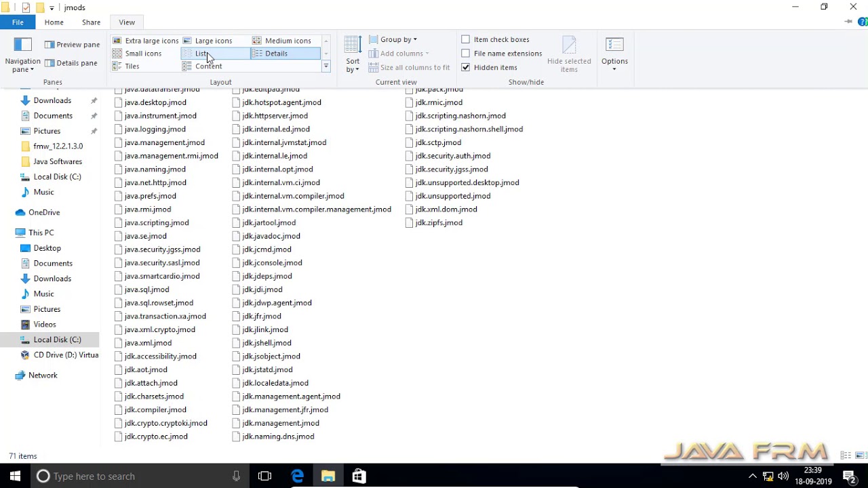Show hidden system tray icons
This screenshot has height=488, width=868.
coord(752,476)
